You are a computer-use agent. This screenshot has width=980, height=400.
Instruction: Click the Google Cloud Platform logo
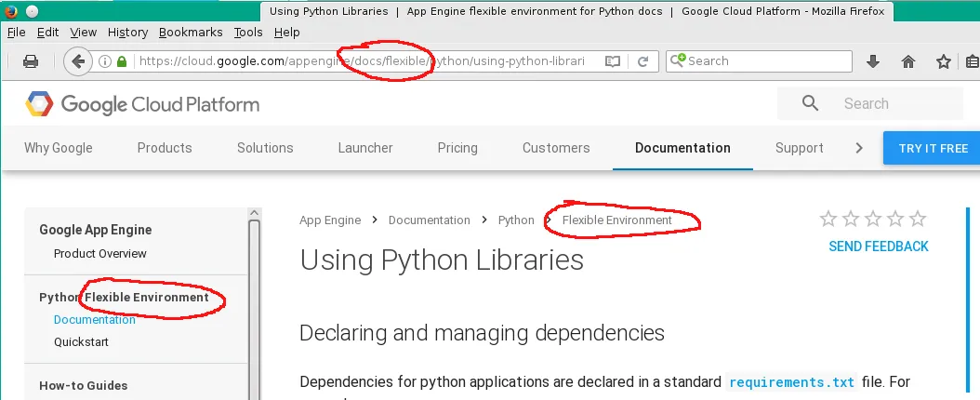click(142, 104)
